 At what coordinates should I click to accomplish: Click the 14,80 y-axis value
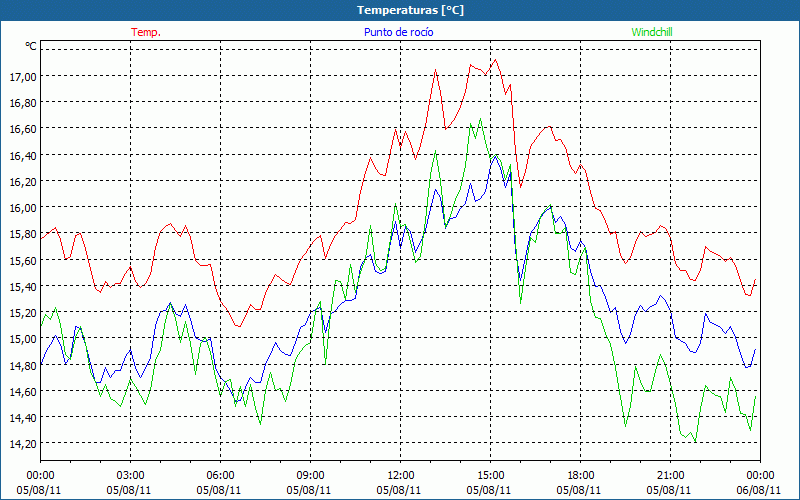[23, 365]
